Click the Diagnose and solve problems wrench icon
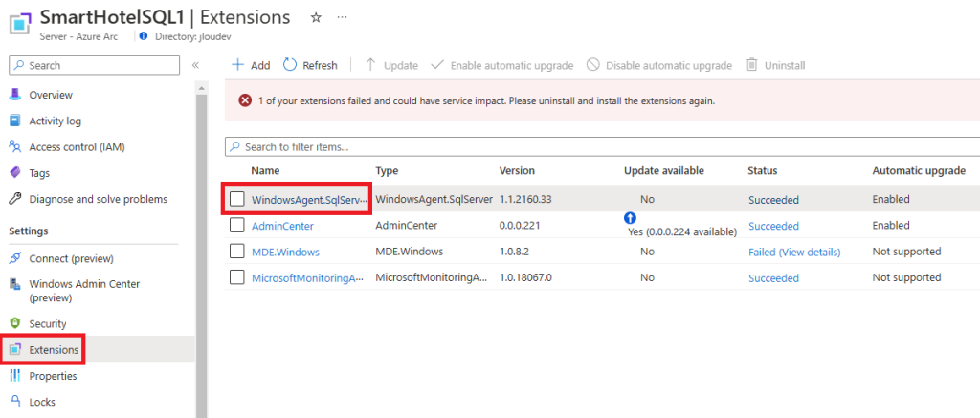 pos(15,199)
